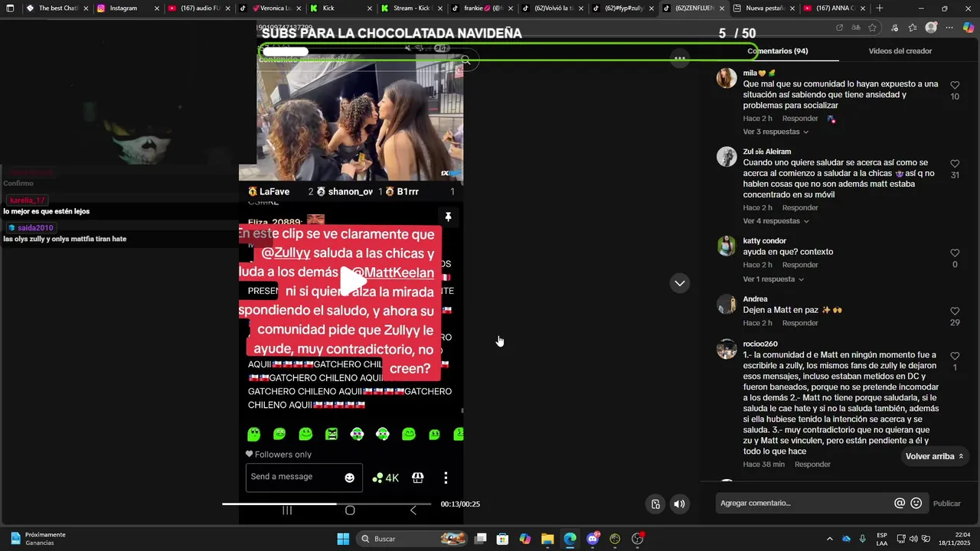Viewport: 980px width, 551px height.
Task: Click the microphone tray icon
Action: [x=863, y=539]
